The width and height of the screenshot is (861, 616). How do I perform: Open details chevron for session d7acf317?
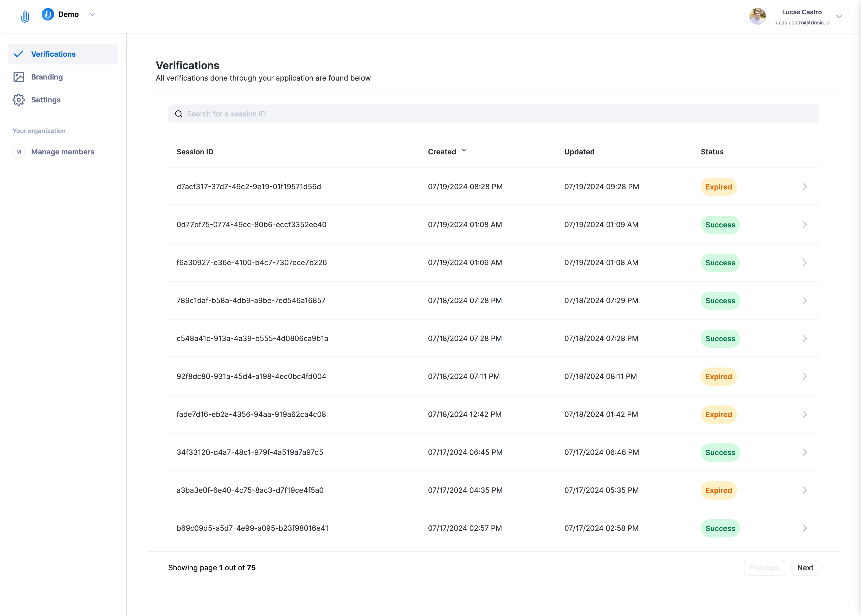click(805, 187)
